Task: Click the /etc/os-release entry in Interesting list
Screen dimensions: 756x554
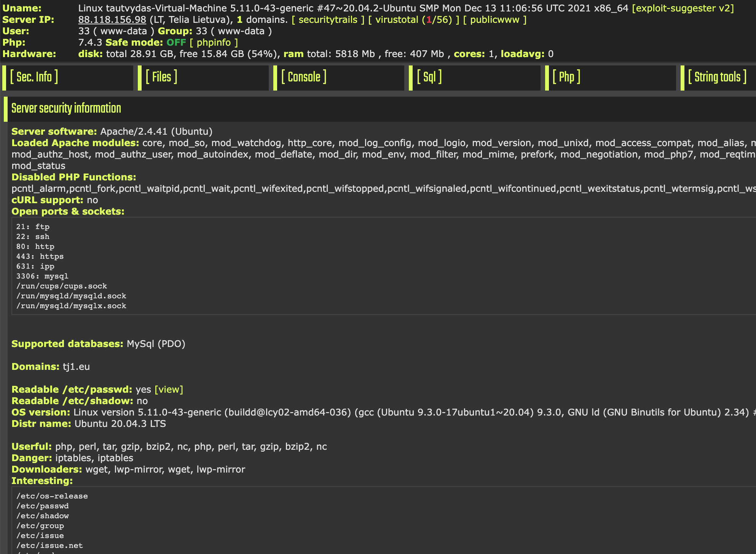Action: pyautogui.click(x=52, y=496)
